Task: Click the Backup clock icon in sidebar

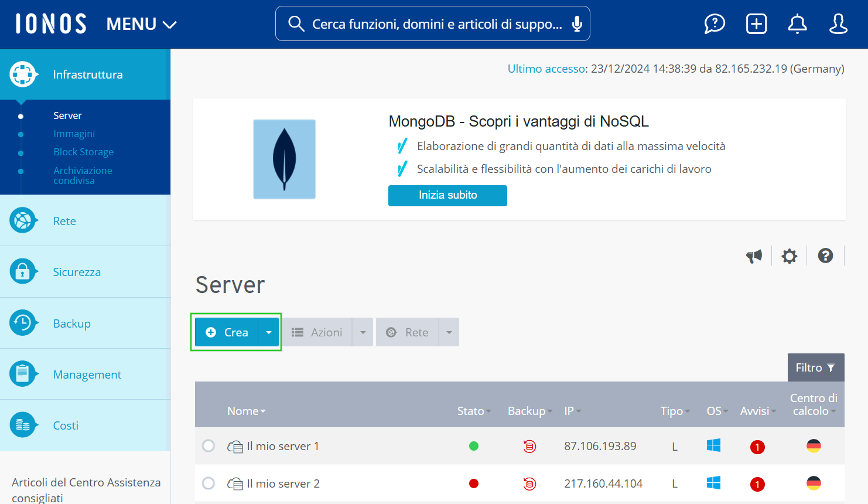Action: 23,323
